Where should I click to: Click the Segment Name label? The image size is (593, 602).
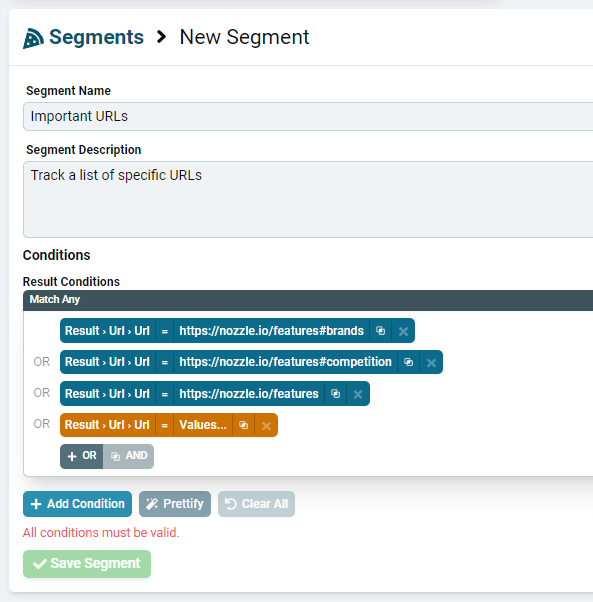pos(68,91)
